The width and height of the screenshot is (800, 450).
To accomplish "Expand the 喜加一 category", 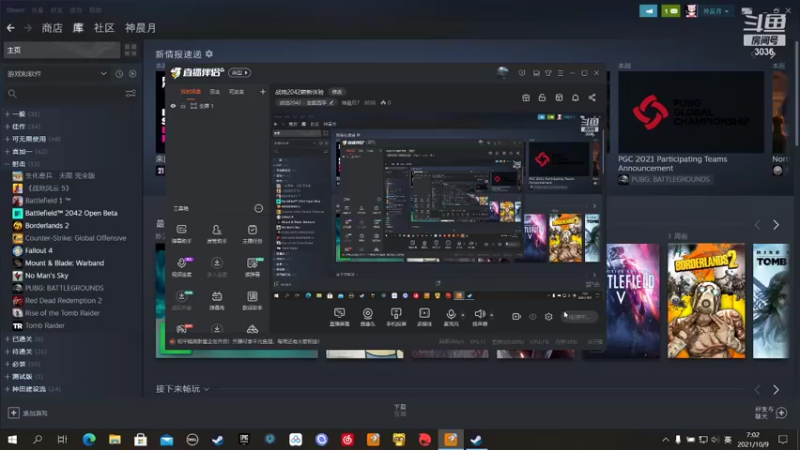I will [7, 152].
